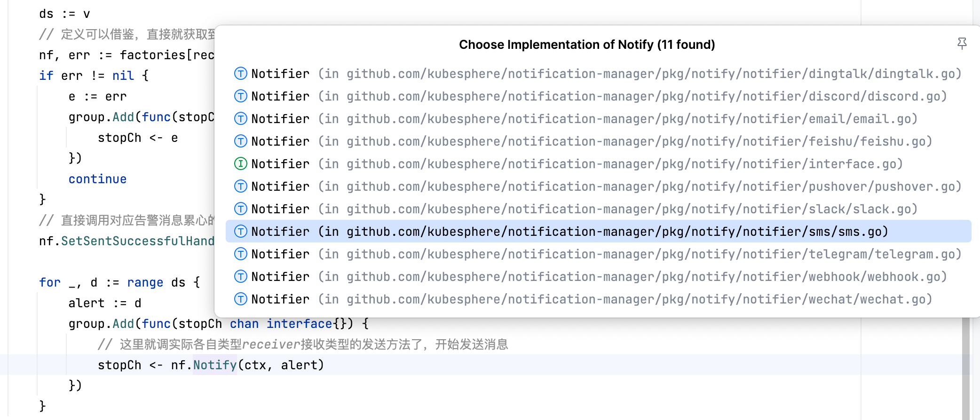Click the type icon beside wechat.go Notifier
The height and width of the screenshot is (420, 980).
(x=241, y=299)
